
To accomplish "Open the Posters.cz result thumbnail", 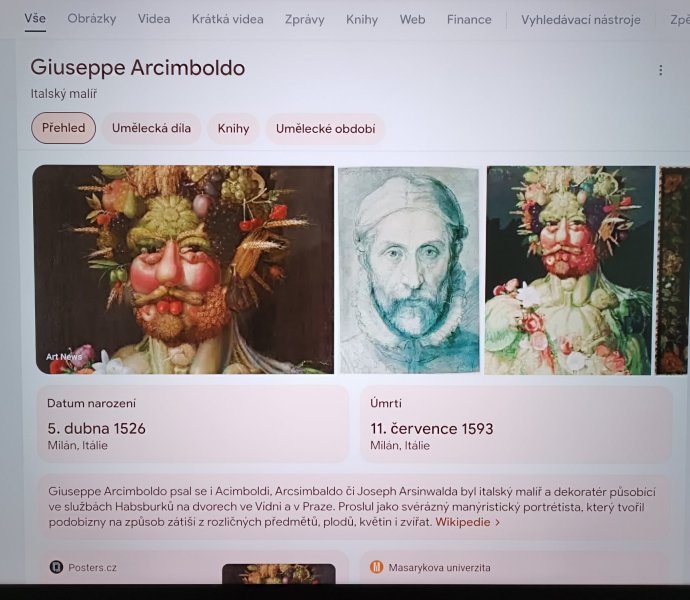I will [279, 574].
